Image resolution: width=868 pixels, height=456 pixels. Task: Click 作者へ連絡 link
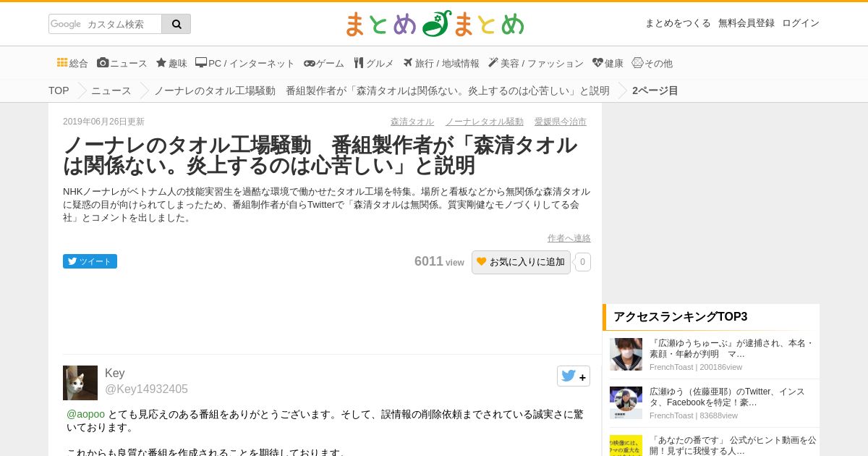[569, 238]
